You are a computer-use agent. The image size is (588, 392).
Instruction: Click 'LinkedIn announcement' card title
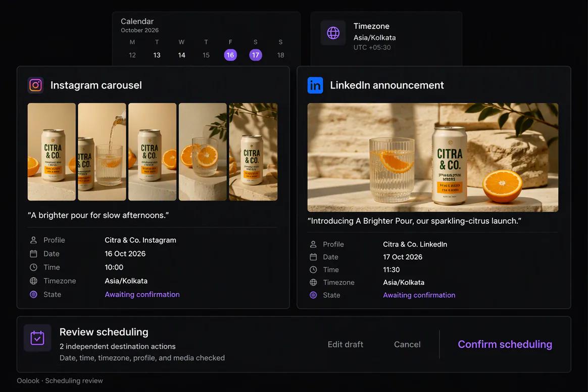pos(387,85)
